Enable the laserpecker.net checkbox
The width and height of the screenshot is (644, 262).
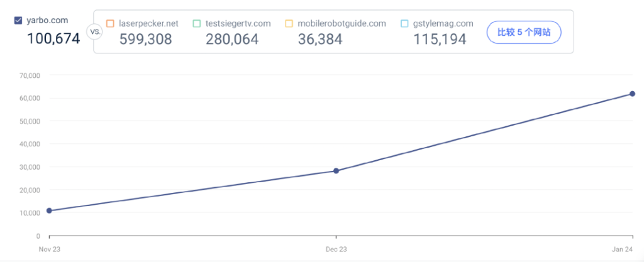click(110, 24)
